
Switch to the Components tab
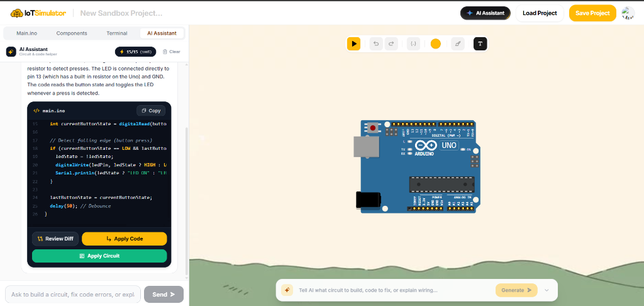(72, 33)
